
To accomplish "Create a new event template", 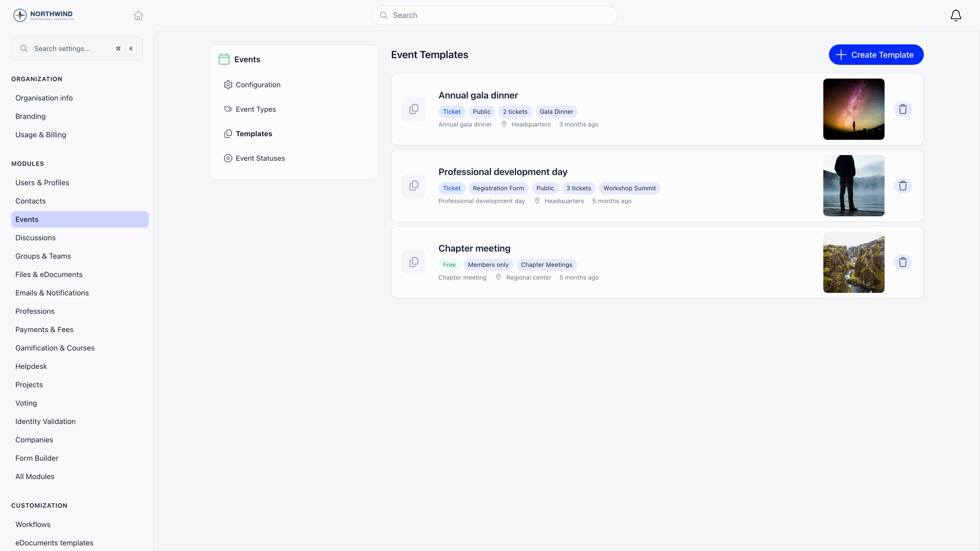I will coord(876,55).
